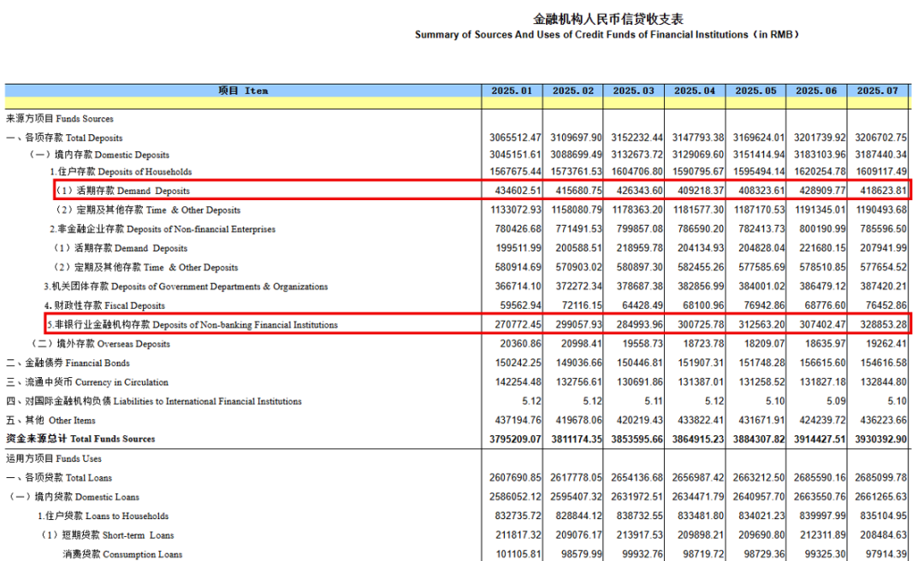The image size is (924, 561).
Task: Click the Total Loans row label
Action: point(59,478)
